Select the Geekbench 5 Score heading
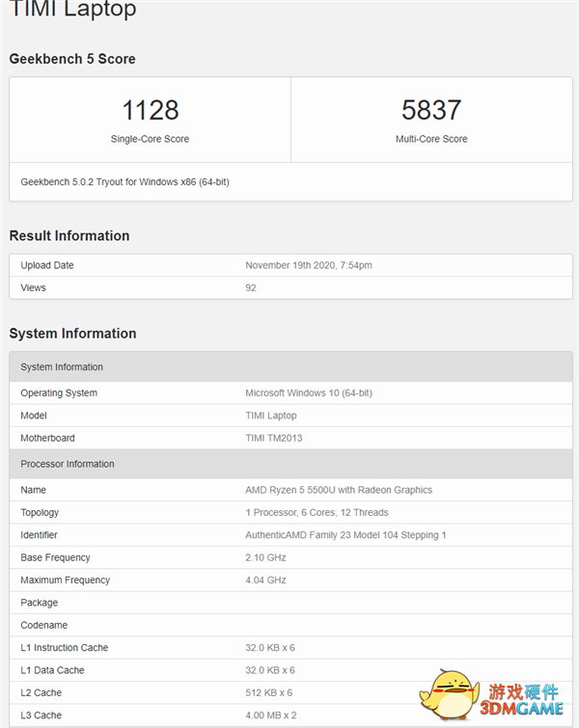This screenshot has width=579, height=728. click(72, 59)
